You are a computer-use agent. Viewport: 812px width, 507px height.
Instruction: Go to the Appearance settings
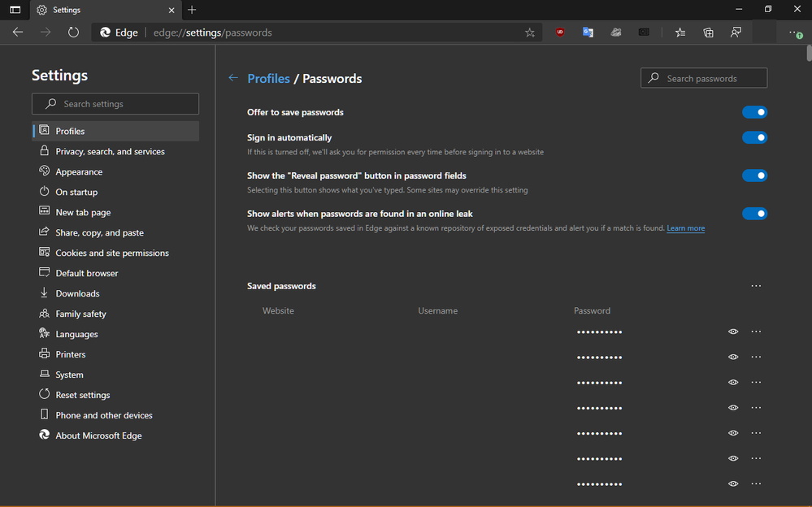point(115,171)
